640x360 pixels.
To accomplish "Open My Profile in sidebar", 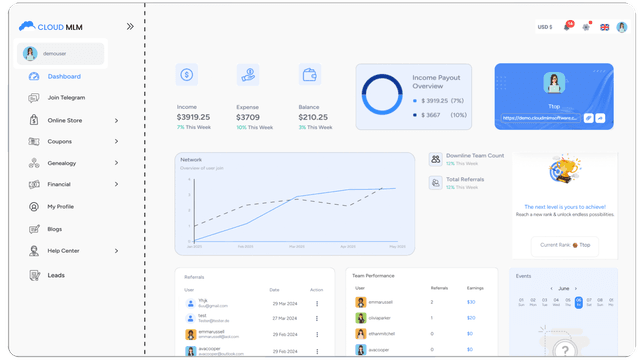I will point(60,207).
